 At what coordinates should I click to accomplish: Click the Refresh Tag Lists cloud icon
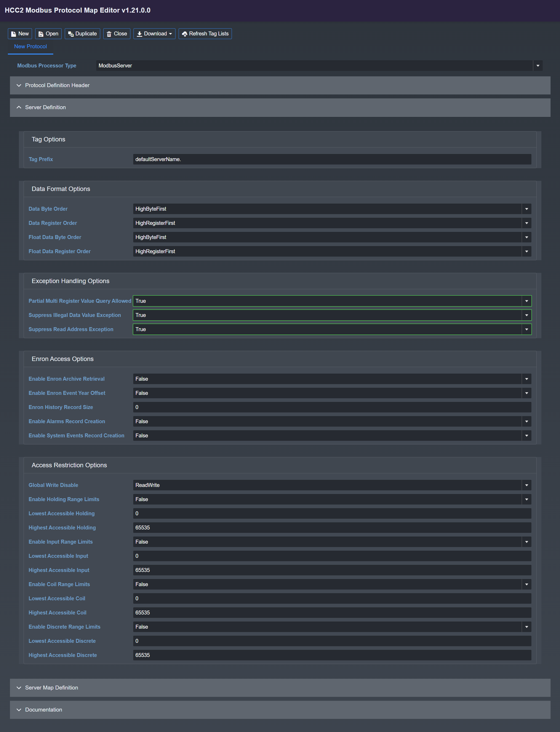point(185,34)
